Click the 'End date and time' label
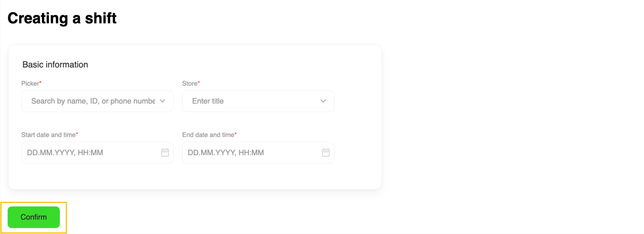Viewport: 644px width, 234px height. point(208,135)
